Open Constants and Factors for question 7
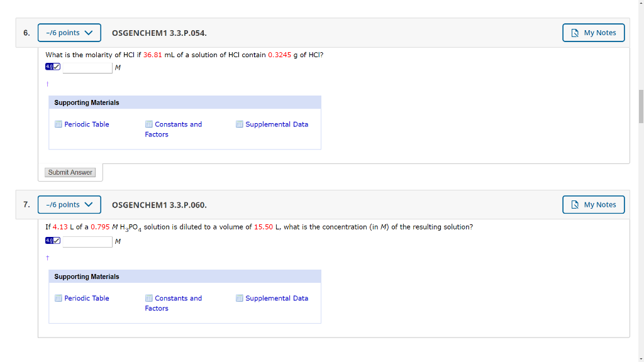 tap(174, 303)
